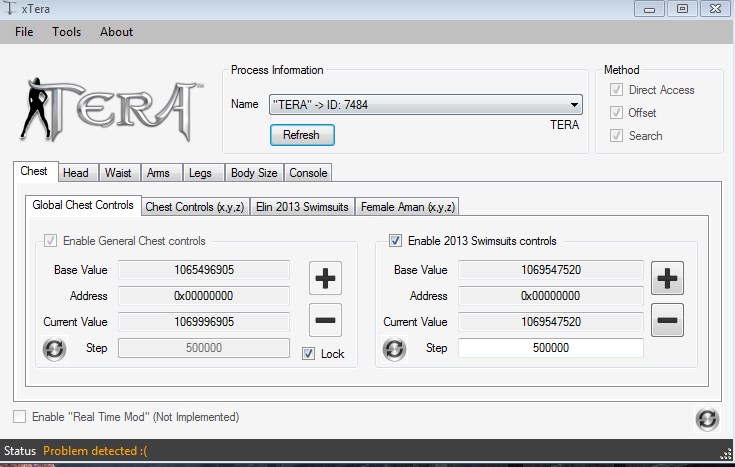Disable Enable 2013 Swimsuits controls checkbox
Screen dimensions: 735x467
pyautogui.click(x=395, y=241)
